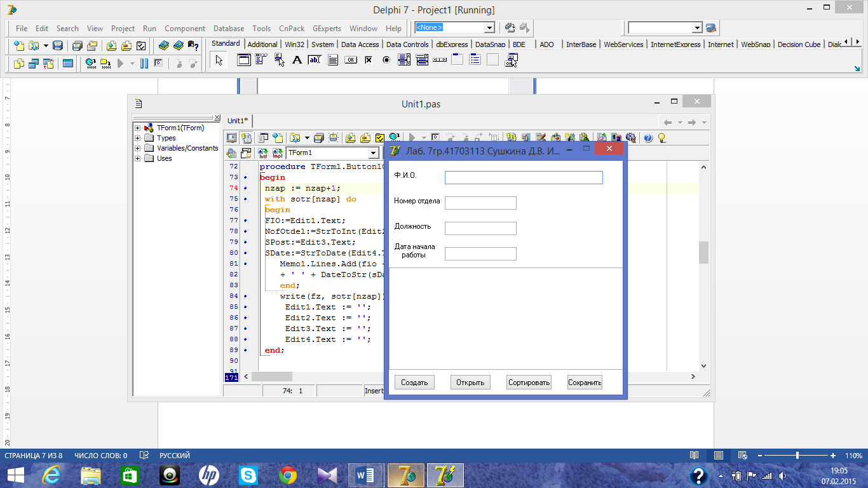The image size is (868, 488).
Task: Click the light bulb icon in editor toolbar
Action: coord(661,138)
